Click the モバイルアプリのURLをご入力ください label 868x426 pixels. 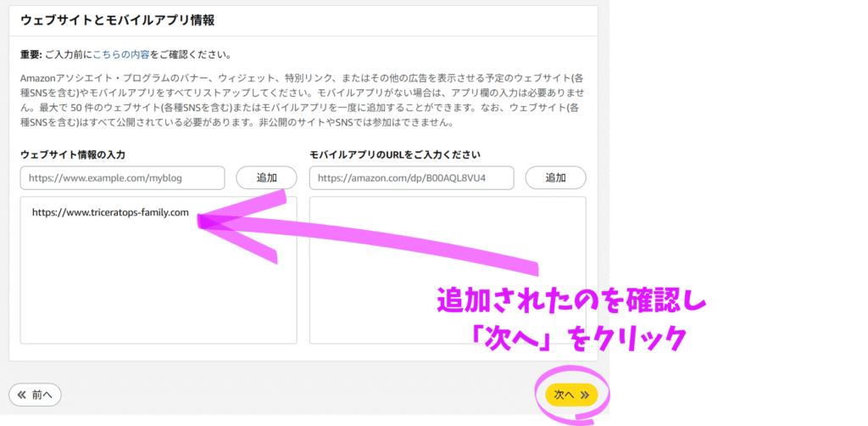click(394, 154)
